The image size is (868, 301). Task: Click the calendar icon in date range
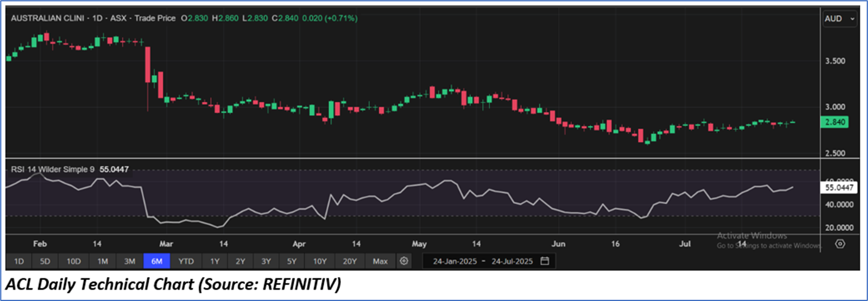pyautogui.click(x=544, y=261)
